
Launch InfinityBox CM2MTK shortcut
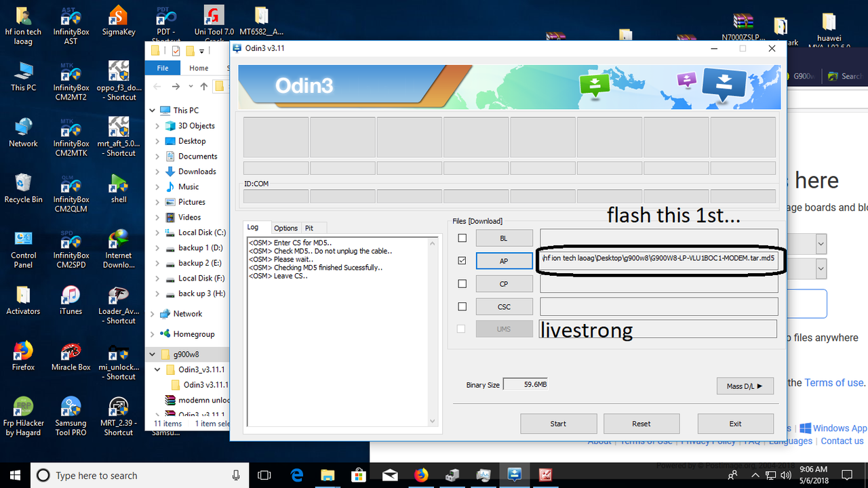(71, 138)
